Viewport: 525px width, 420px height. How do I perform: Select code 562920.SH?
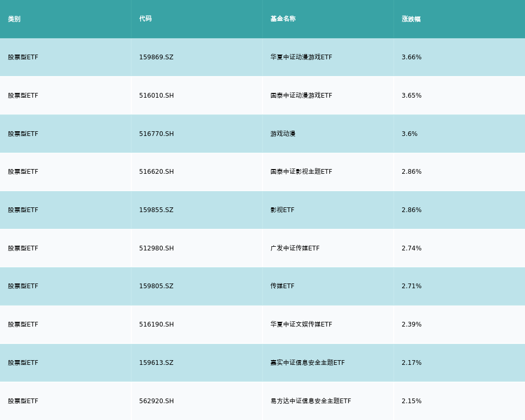[x=156, y=401]
